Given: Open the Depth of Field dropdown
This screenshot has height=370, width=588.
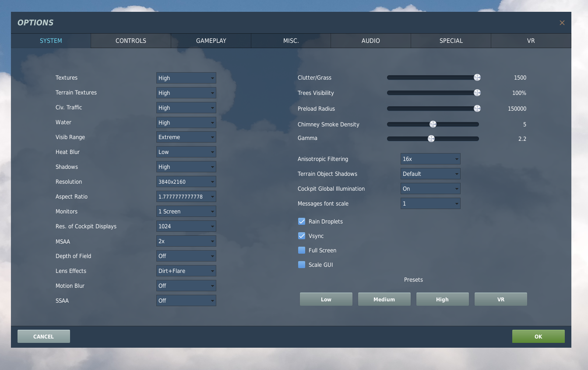Looking at the screenshot, I should (186, 256).
